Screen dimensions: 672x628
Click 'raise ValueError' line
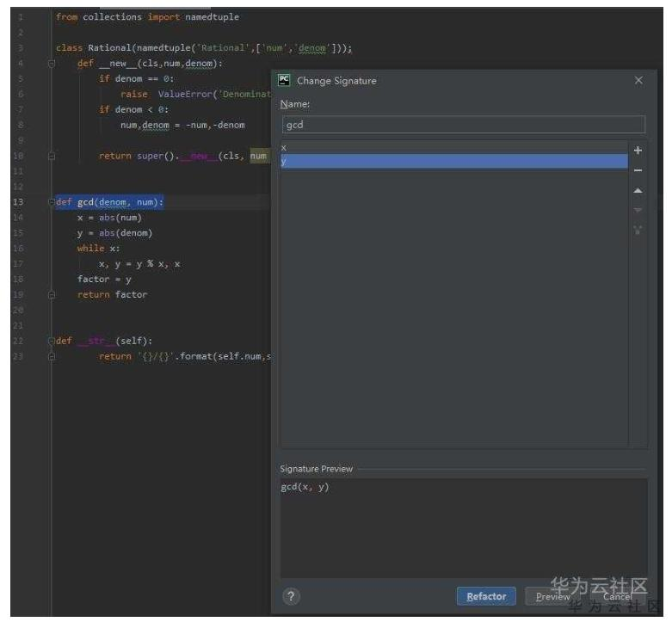pyautogui.click(x=195, y=95)
